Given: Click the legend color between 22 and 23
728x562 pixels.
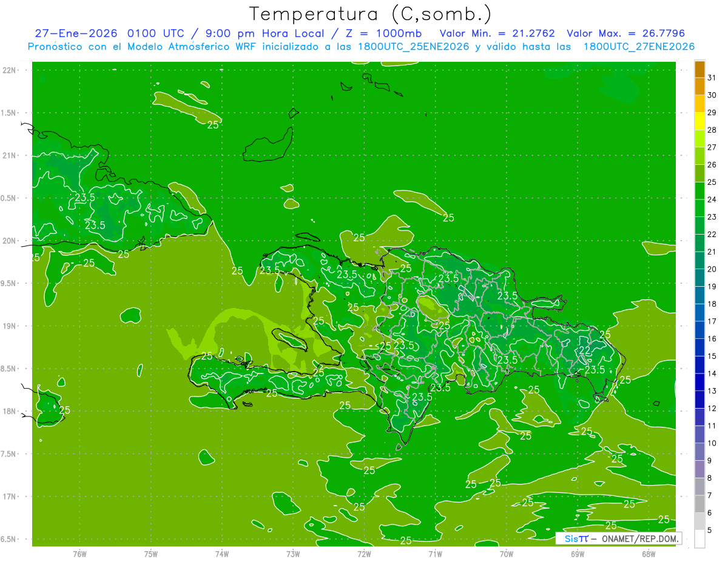Looking at the screenshot, I should [x=700, y=226].
